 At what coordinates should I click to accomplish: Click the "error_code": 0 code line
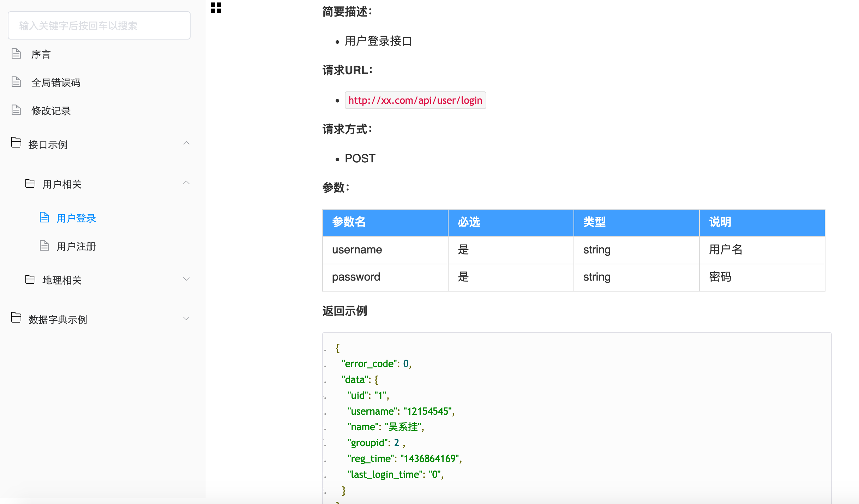[x=377, y=364]
